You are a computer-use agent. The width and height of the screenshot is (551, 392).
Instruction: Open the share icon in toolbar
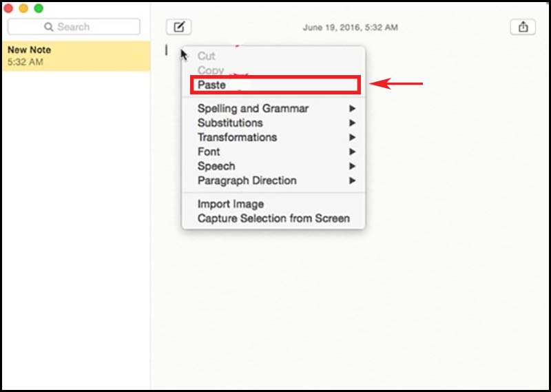pyautogui.click(x=523, y=28)
